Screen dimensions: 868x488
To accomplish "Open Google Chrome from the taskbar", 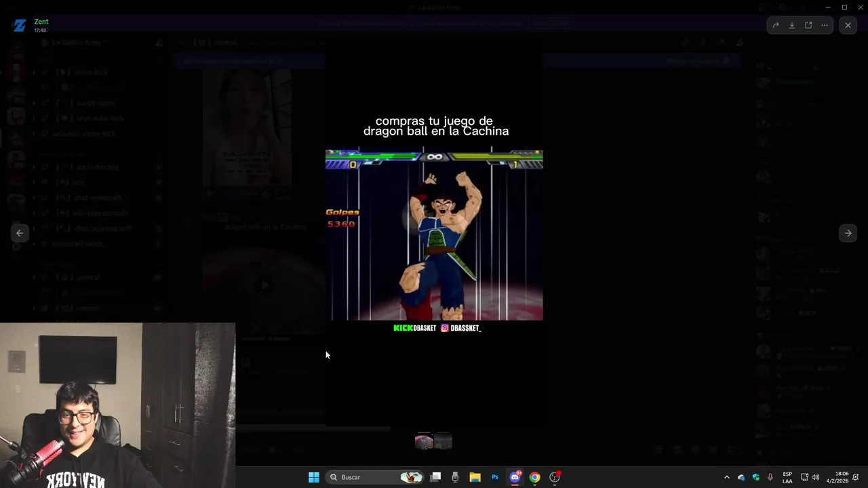I will 534,477.
